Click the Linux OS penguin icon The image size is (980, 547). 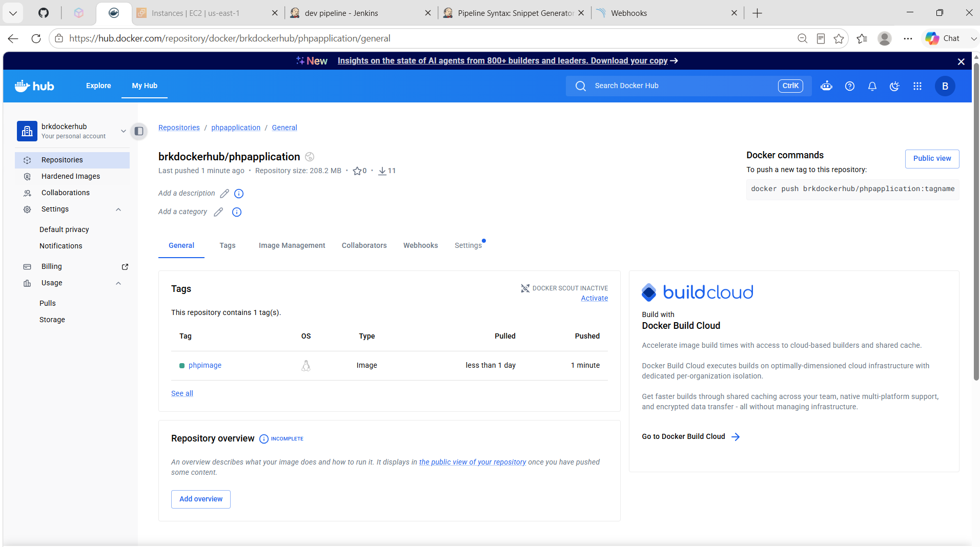coord(306,366)
